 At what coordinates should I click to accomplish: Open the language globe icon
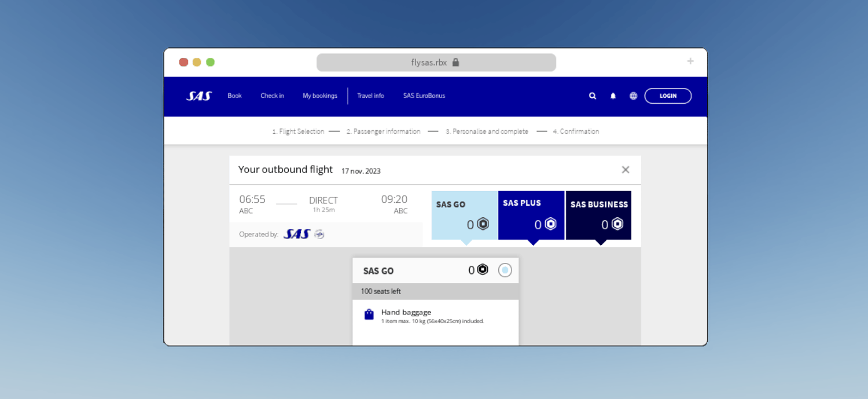pos(633,96)
